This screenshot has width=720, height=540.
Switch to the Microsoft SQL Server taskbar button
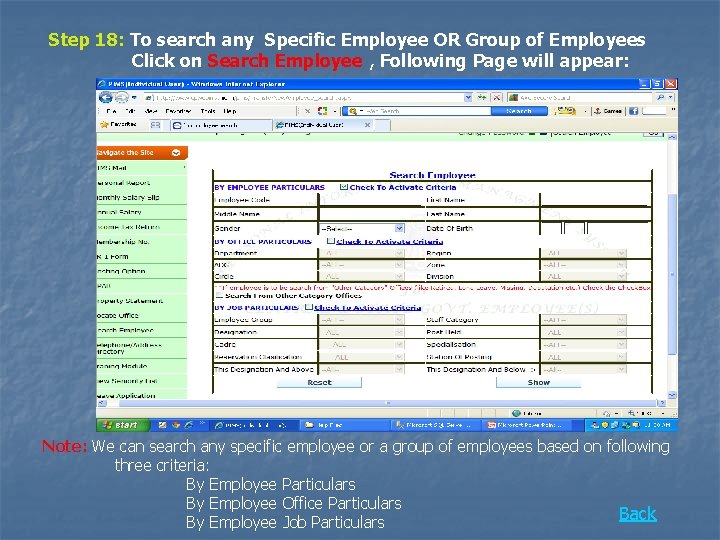437,425
